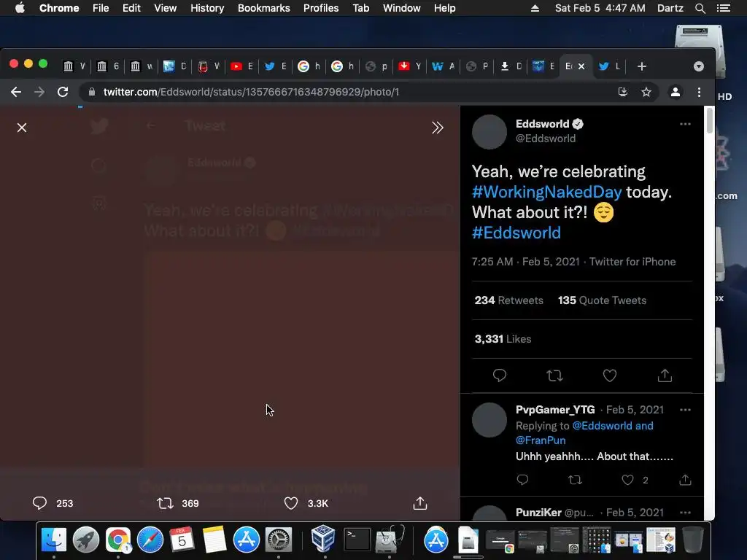
Task: Open PunziKer reply's three-dot menu
Action: pyautogui.click(x=685, y=513)
